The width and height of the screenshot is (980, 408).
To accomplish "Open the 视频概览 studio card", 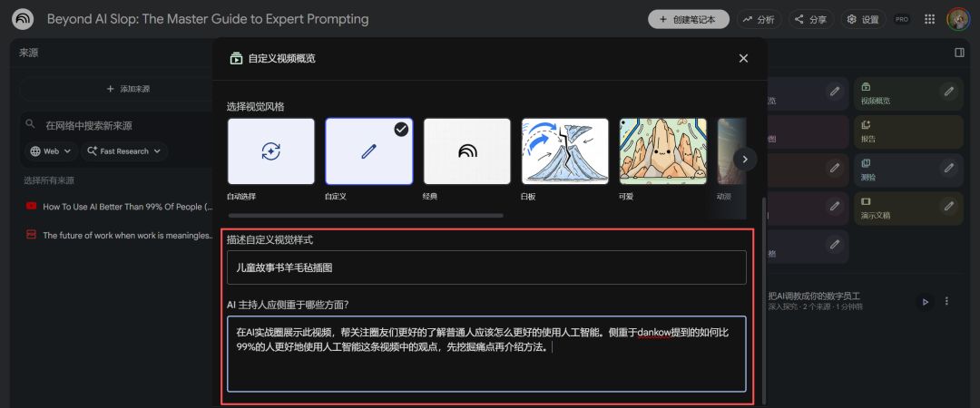I will [x=908, y=93].
